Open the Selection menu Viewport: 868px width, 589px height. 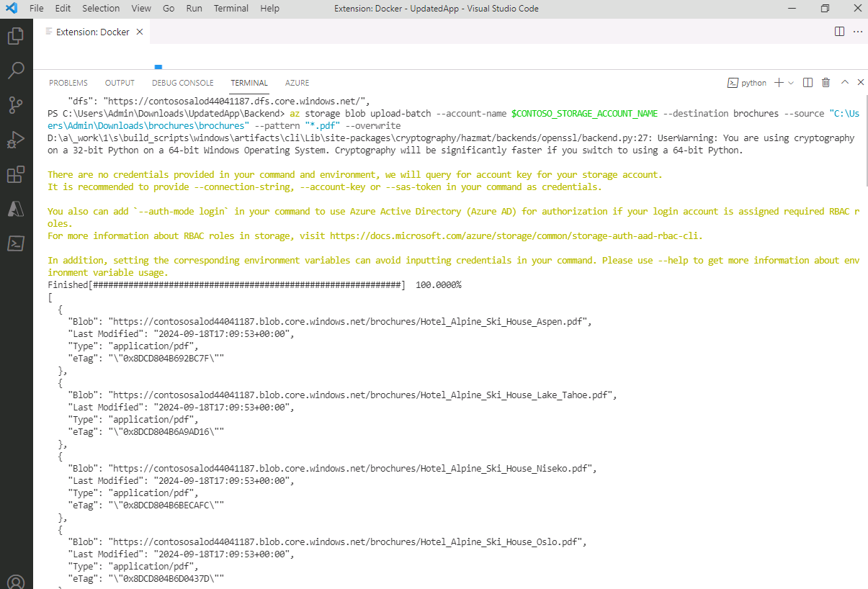point(101,9)
